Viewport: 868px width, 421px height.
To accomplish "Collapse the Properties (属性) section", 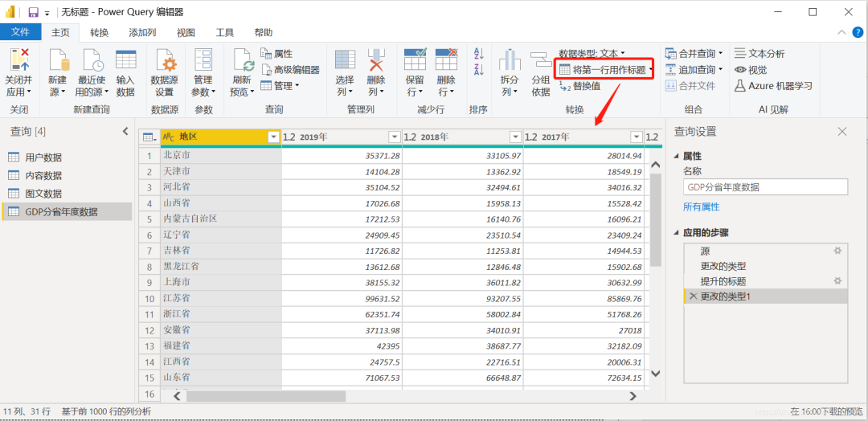I will 678,157.
